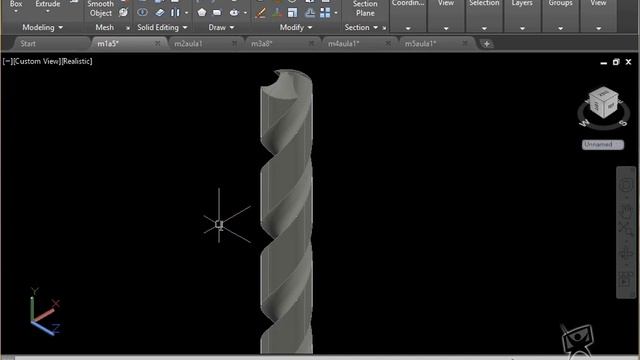This screenshot has width=640, height=360.
Task: Click the S compass letter on ViewCube
Action: click(623, 122)
